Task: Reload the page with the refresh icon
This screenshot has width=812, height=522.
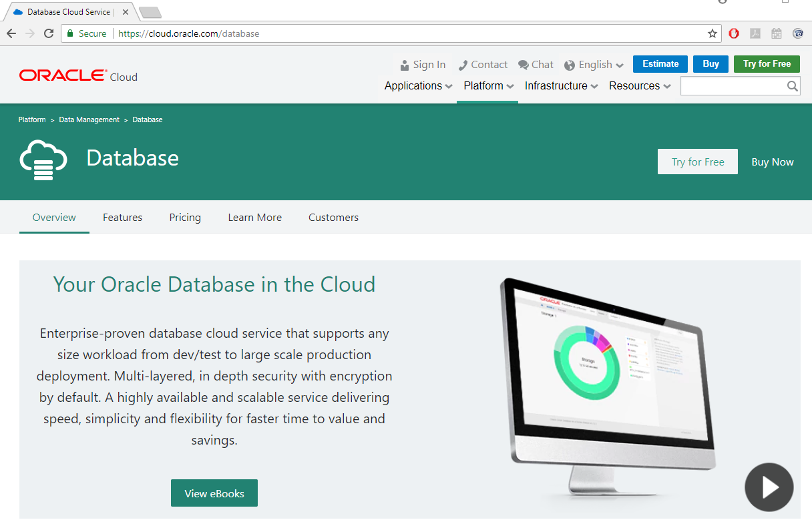Action: (49, 33)
